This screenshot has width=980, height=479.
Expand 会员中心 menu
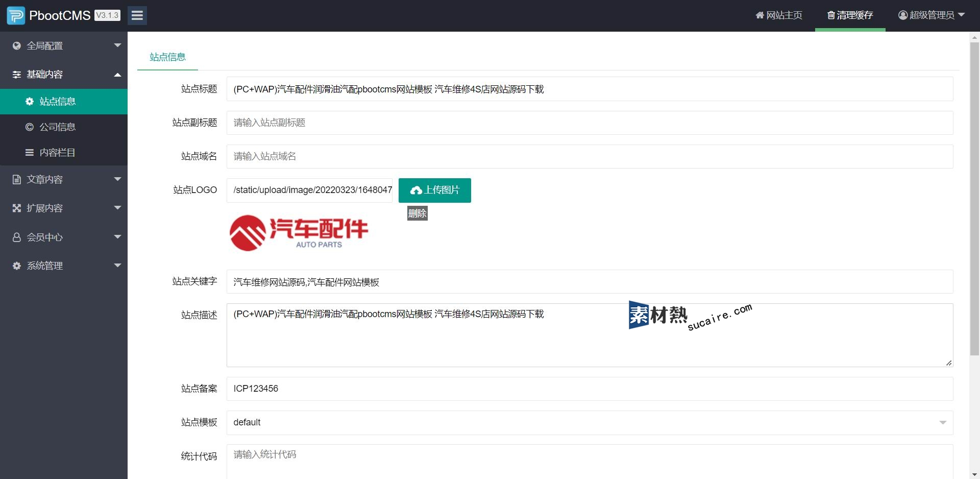point(64,237)
